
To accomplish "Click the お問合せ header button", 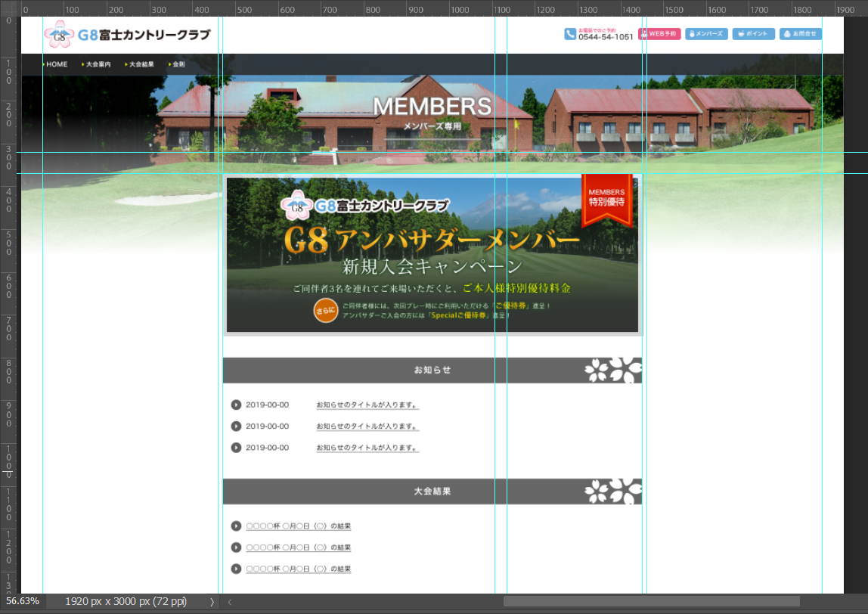I will coord(801,34).
